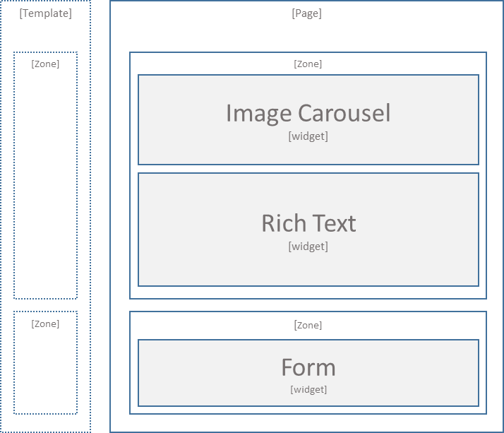
Task: Click the [Template] label
Action: coord(46,13)
